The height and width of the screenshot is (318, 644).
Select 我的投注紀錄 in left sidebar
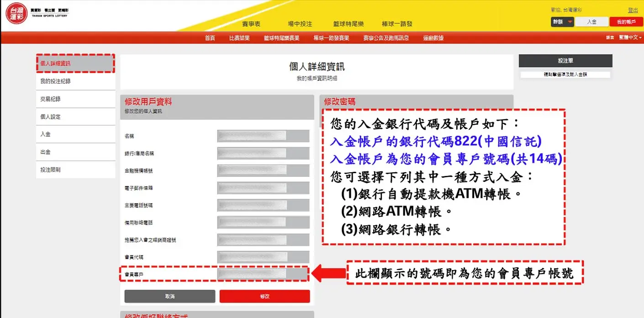point(55,81)
